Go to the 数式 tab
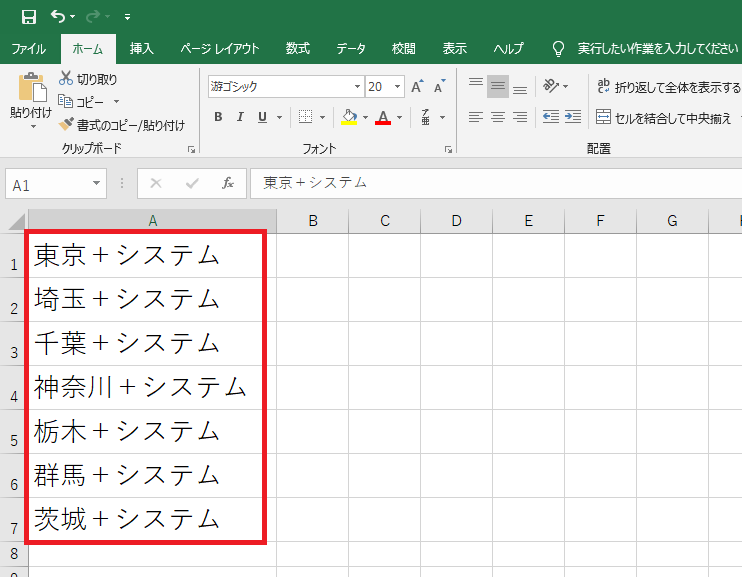 [298, 48]
